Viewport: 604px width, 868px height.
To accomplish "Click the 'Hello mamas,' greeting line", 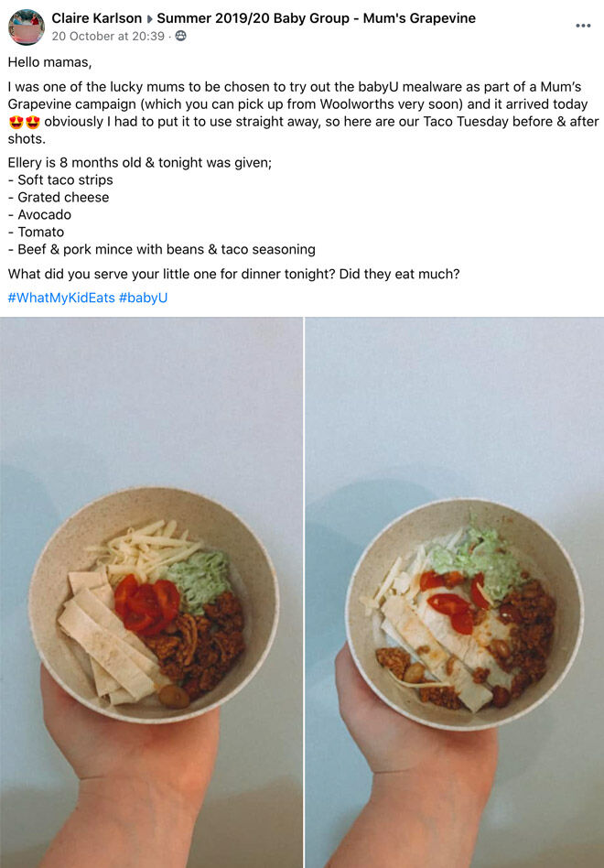I will click(49, 62).
